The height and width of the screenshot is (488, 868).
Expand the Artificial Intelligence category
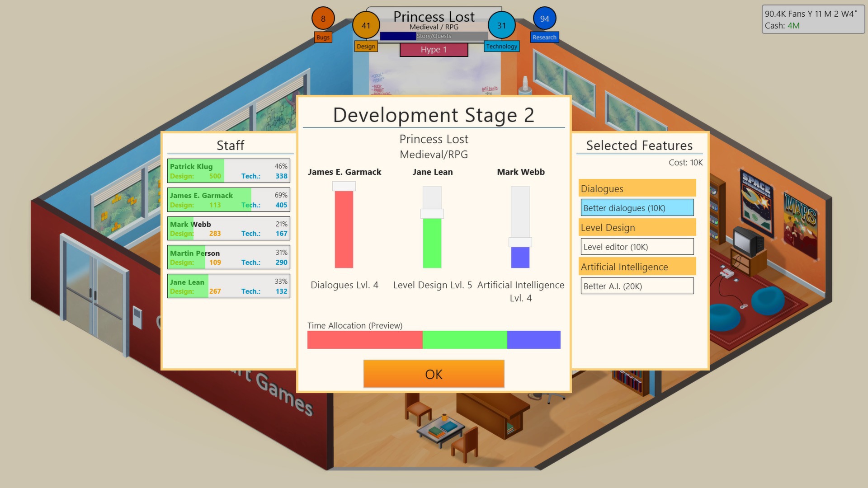click(636, 266)
